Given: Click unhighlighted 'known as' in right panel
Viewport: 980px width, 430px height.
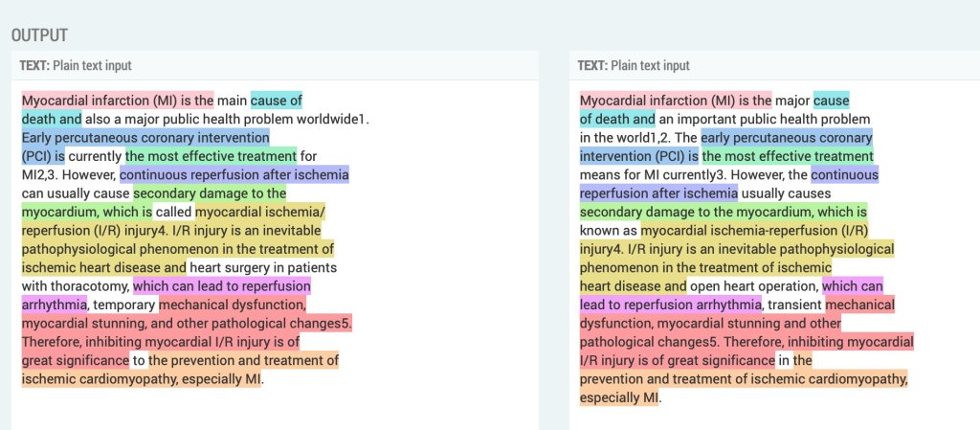Looking at the screenshot, I should pos(608,231).
